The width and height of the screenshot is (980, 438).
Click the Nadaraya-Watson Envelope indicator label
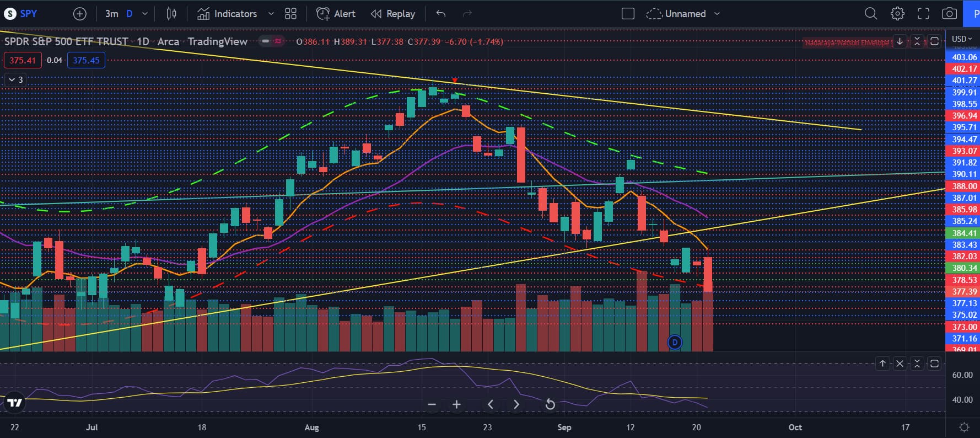coord(847,42)
